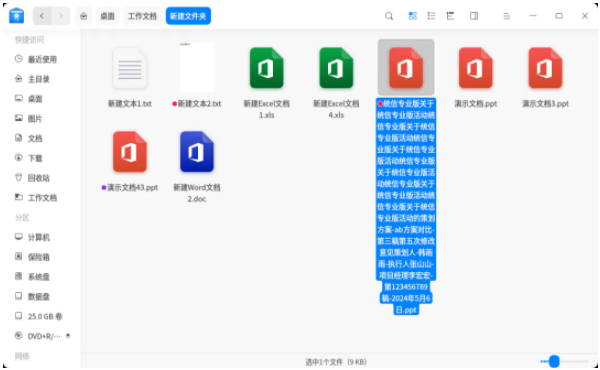Click the 回收站 trash icon in sidebar

click(x=18, y=178)
